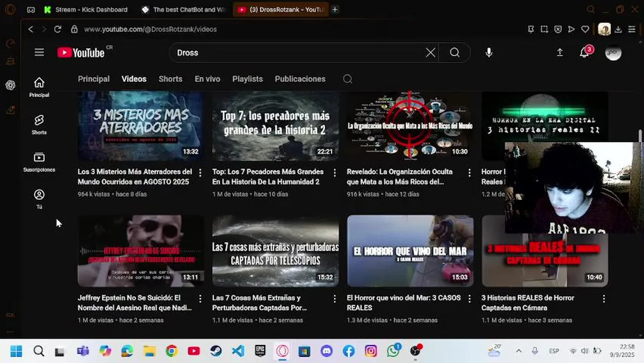
Task: Open the YouTube account avatar menu
Action: coord(613,52)
